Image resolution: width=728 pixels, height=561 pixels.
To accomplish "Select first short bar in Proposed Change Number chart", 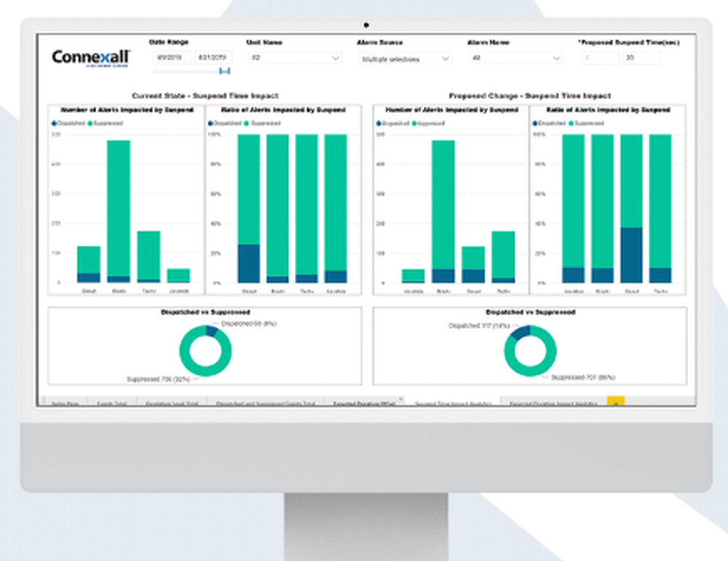I will [x=414, y=276].
